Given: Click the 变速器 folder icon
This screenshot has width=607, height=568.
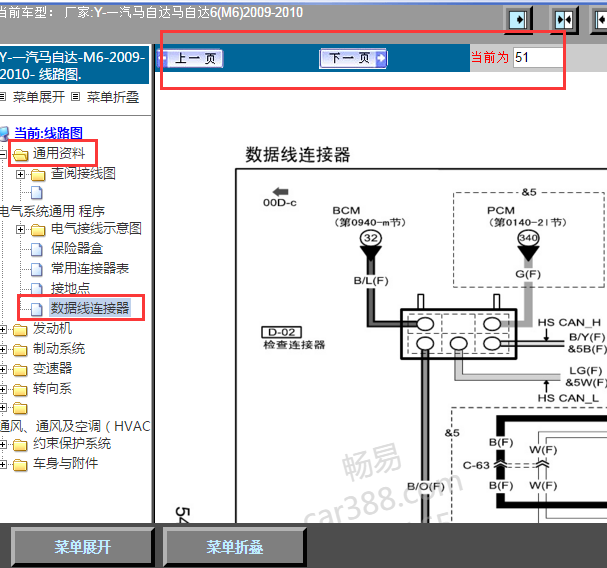Looking at the screenshot, I should tap(20, 370).
